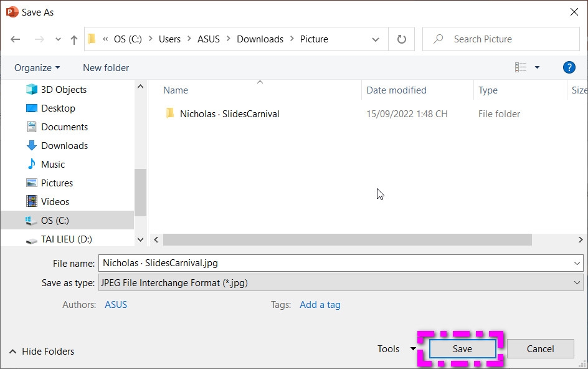Image resolution: width=588 pixels, height=369 pixels.
Task: Click the Nicholas · SlidesCarnival folder icon
Action: click(x=170, y=113)
